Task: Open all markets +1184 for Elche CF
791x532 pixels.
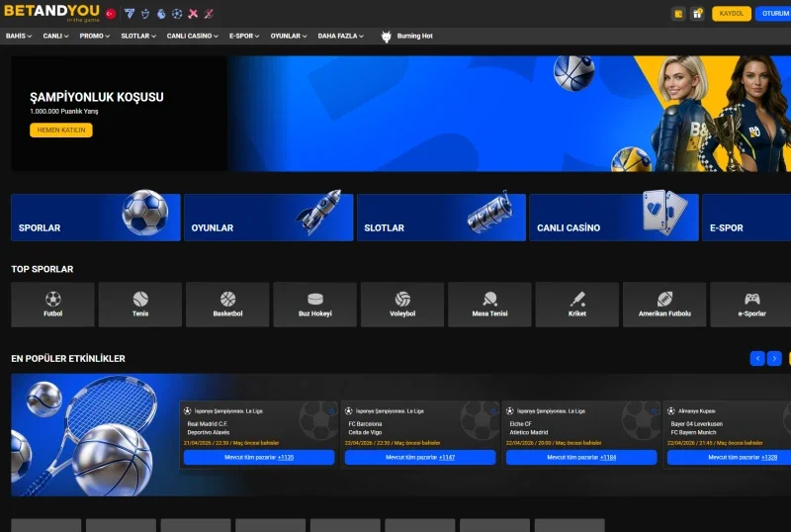Action: pyautogui.click(x=581, y=457)
